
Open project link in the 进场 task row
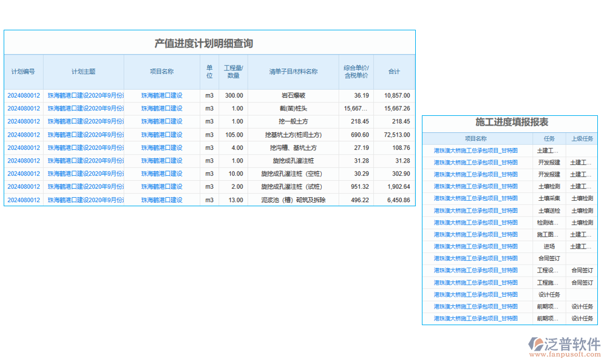pyautogui.click(x=476, y=246)
